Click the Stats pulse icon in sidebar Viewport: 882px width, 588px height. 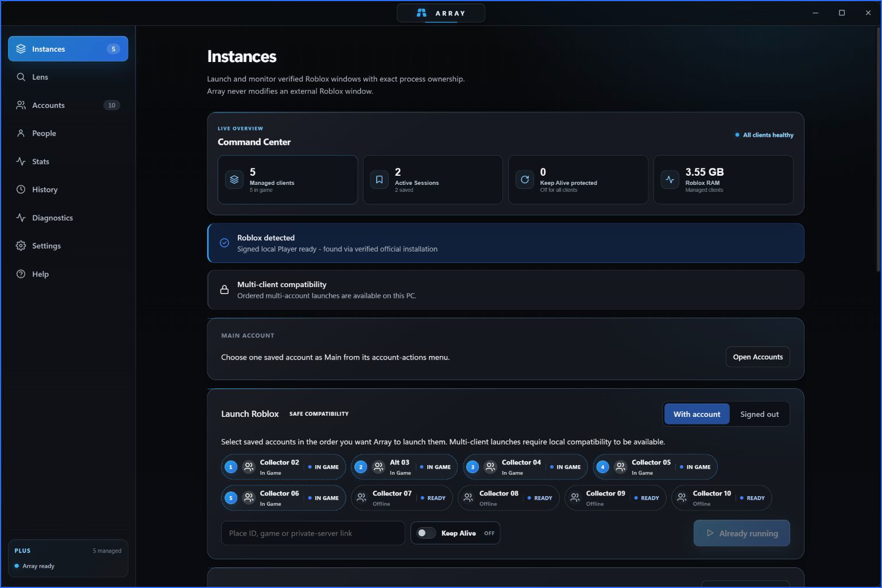pyautogui.click(x=21, y=161)
